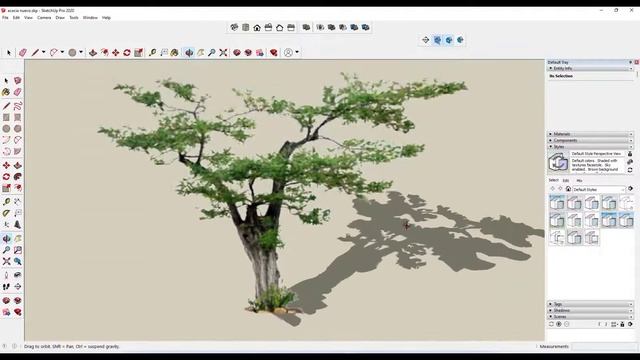Open the Arc tool dropdown arrow
This screenshot has width=640, height=360.
[x=62, y=52]
